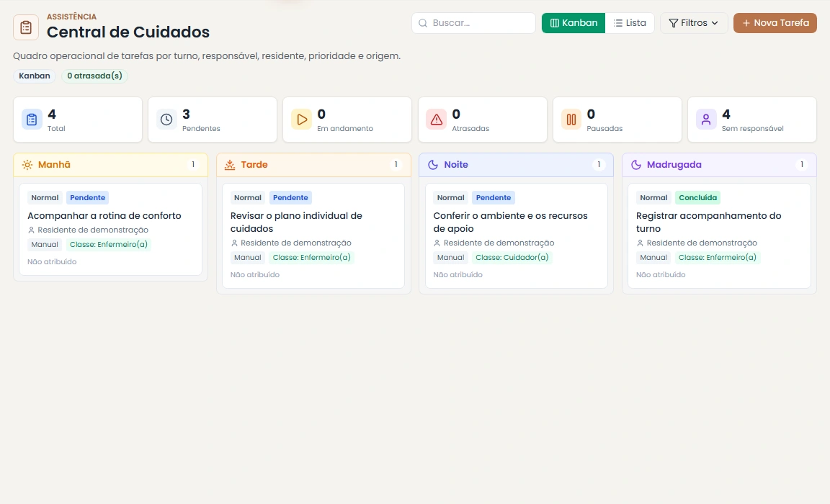
Task: Click the Tarde column header title
Action: click(254, 165)
